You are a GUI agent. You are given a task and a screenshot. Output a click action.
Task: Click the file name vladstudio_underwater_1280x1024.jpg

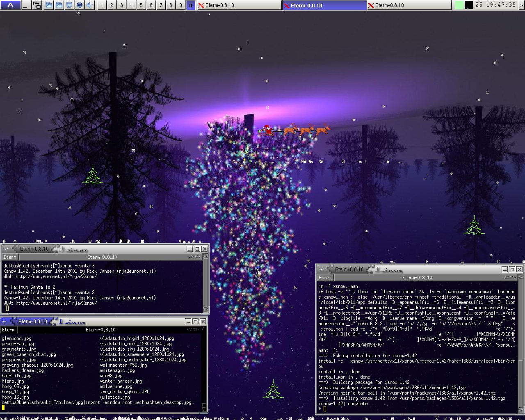pyautogui.click(x=143, y=360)
